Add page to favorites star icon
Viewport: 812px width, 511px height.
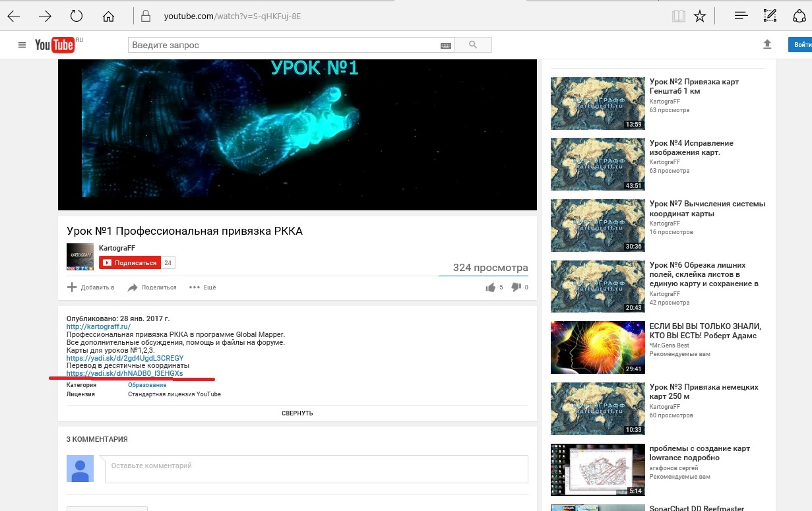point(700,16)
